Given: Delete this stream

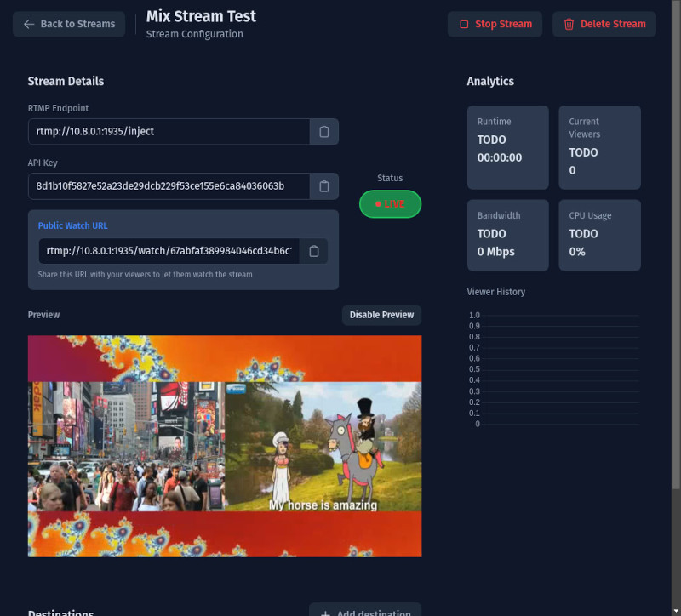Looking at the screenshot, I should point(604,24).
